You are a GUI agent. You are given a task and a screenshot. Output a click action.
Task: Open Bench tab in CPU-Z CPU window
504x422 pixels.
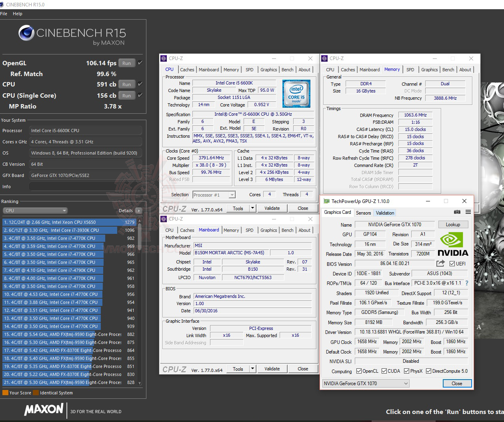[x=287, y=70]
